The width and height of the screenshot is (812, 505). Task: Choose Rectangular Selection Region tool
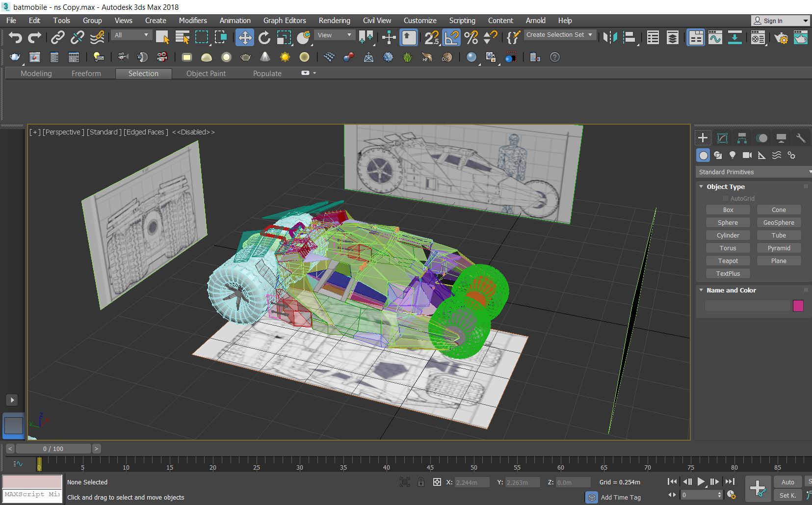[202, 37]
